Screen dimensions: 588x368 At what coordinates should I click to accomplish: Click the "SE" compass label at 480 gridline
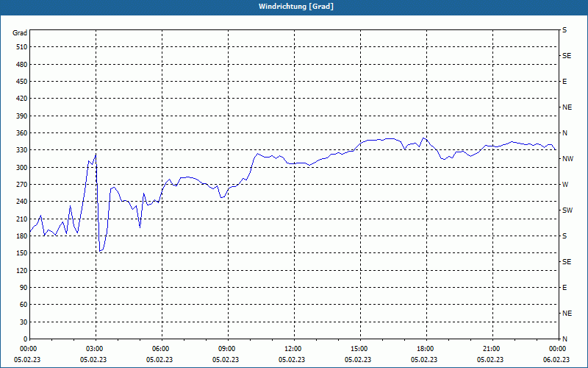pos(567,56)
